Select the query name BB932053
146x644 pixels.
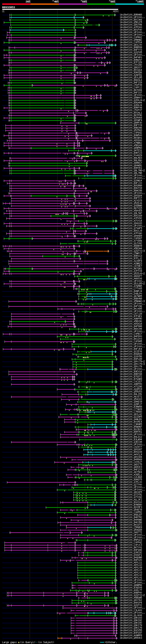coord(8,7)
